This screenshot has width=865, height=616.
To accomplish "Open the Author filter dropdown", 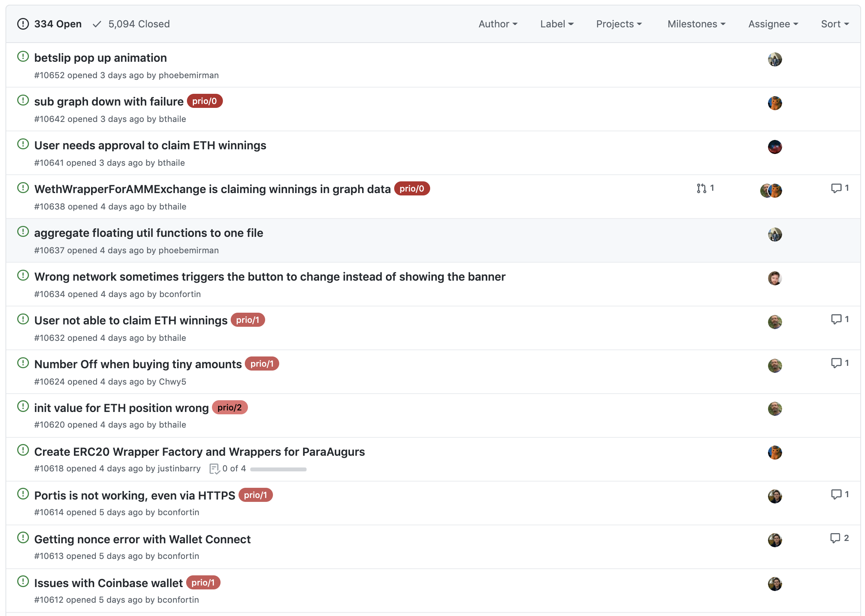I will [497, 24].
